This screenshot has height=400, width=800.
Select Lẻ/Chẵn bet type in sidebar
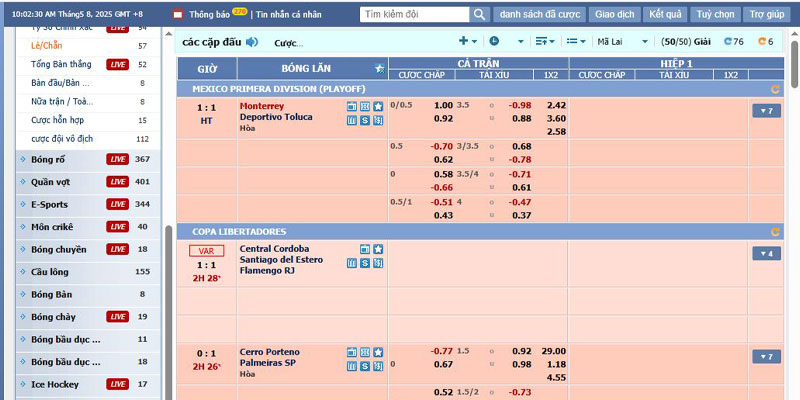pos(46,46)
